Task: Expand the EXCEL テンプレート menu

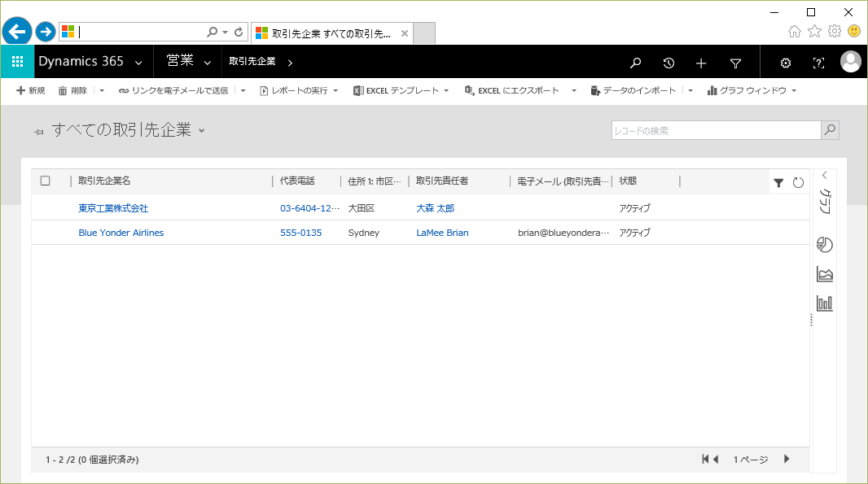Action: tap(446, 91)
